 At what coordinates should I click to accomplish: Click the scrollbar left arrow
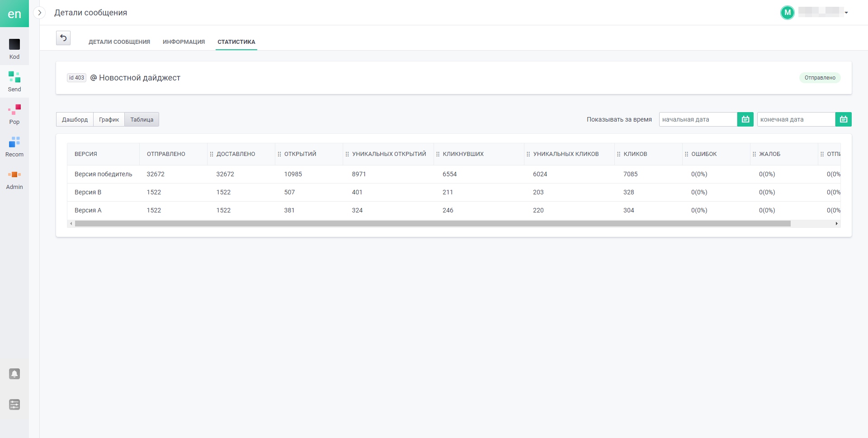(x=71, y=224)
